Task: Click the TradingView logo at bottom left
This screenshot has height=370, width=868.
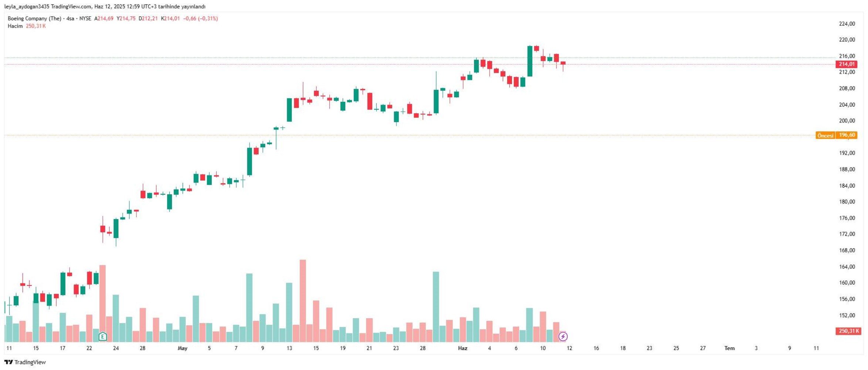Action: (x=25, y=362)
